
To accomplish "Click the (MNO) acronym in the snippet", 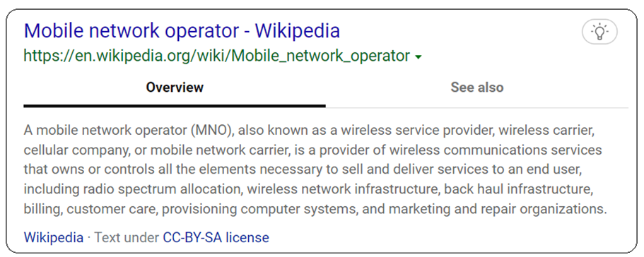I will pyautogui.click(x=212, y=131).
